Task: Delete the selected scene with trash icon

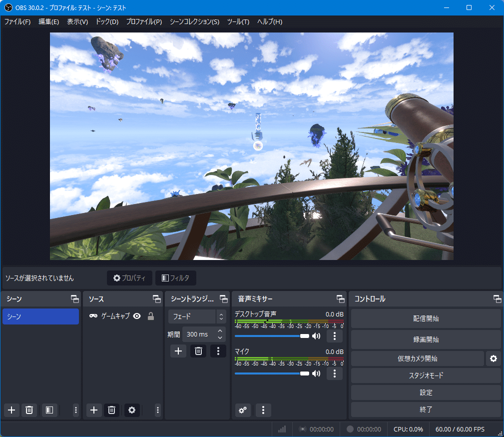Action: click(29, 410)
